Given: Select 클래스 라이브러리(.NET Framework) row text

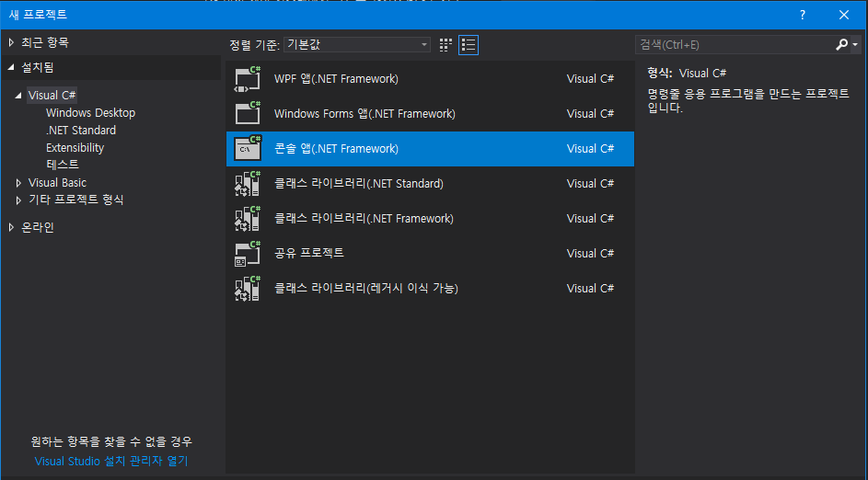Looking at the screenshot, I should 364,219.
